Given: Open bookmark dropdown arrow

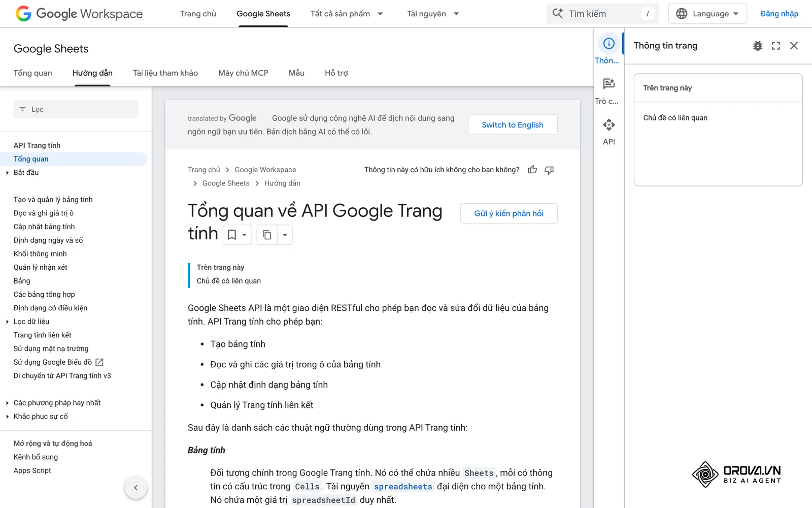Looking at the screenshot, I should 245,235.
